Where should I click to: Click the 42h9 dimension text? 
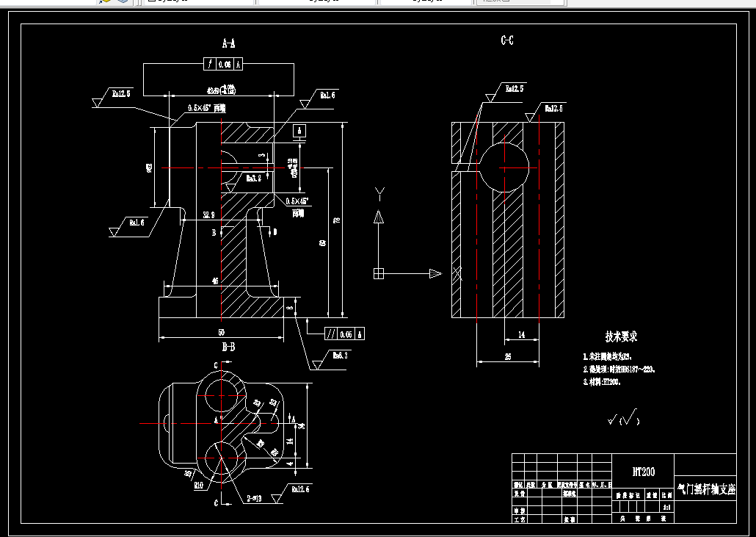point(221,90)
